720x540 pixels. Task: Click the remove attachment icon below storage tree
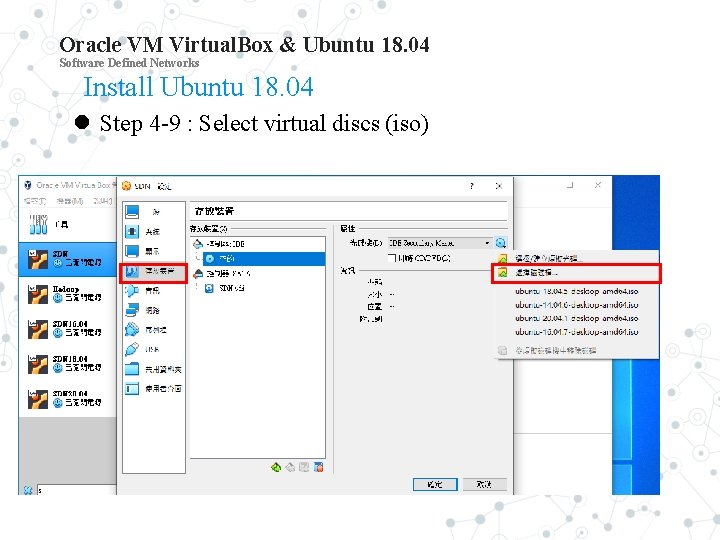319,467
